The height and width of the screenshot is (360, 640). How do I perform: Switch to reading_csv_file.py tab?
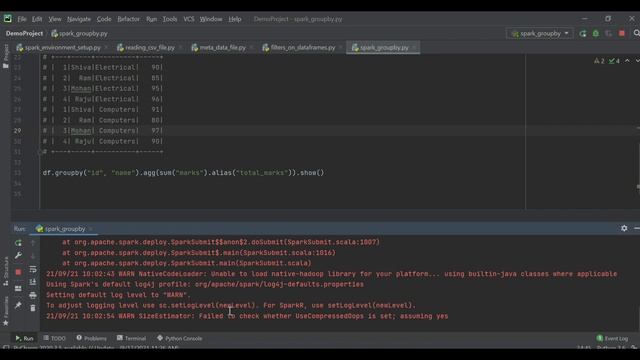[149, 48]
